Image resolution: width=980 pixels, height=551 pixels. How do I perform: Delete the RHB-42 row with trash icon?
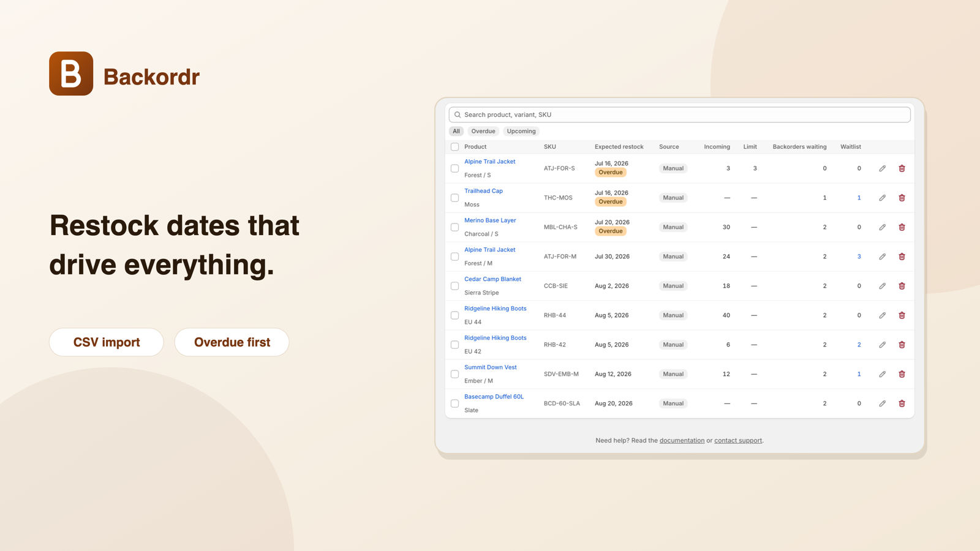coord(902,345)
